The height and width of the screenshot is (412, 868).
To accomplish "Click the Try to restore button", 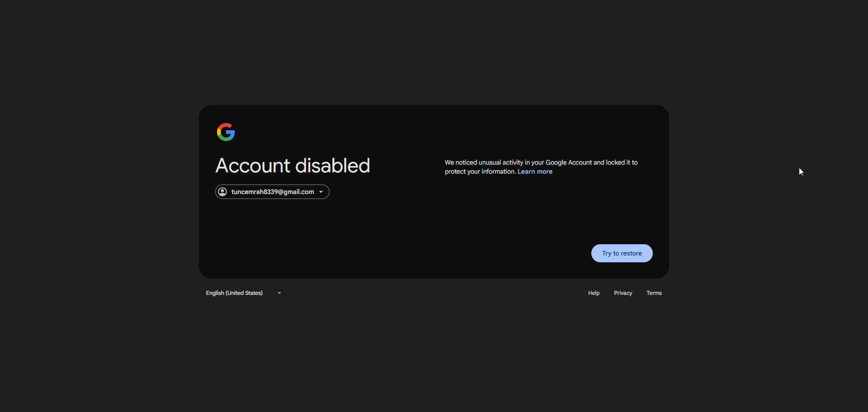I will (622, 253).
